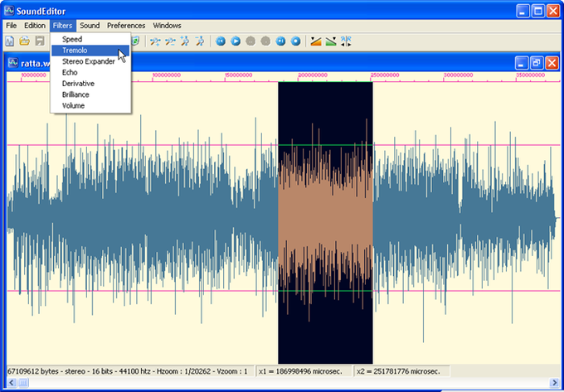Click the greyed-out stop button

[265, 41]
